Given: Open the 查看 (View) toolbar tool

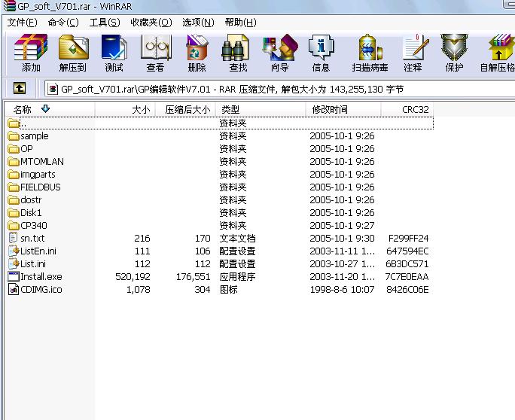Looking at the screenshot, I should (x=155, y=53).
